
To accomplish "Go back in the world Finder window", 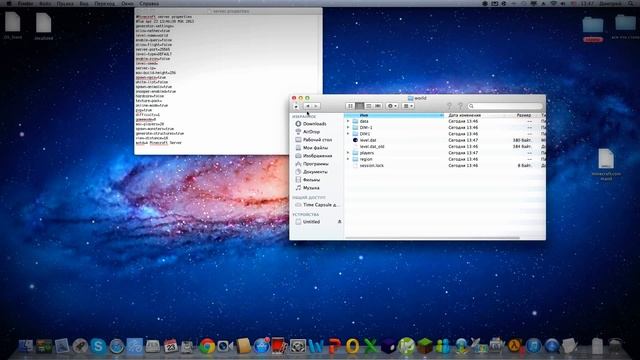I will 308,106.
